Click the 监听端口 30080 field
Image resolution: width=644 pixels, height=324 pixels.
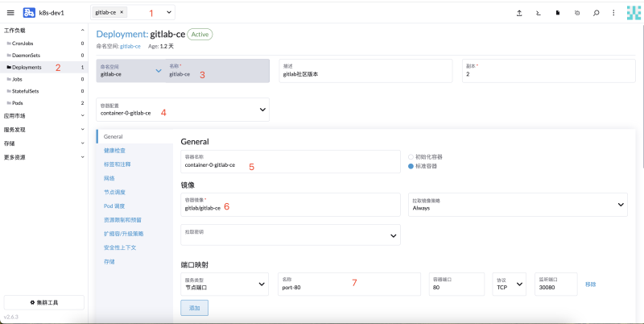556,284
